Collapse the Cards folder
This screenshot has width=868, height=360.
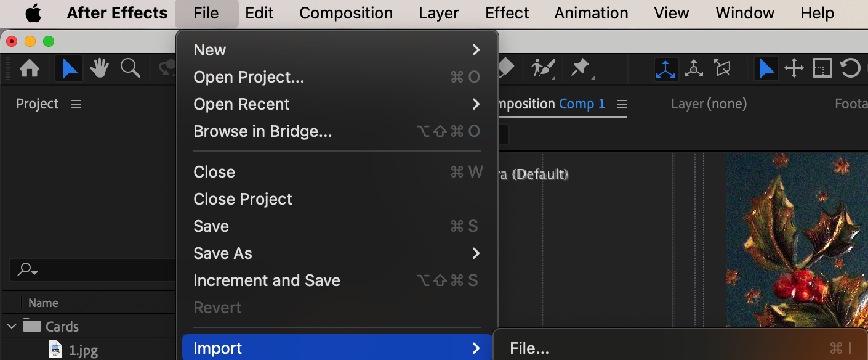[12, 326]
